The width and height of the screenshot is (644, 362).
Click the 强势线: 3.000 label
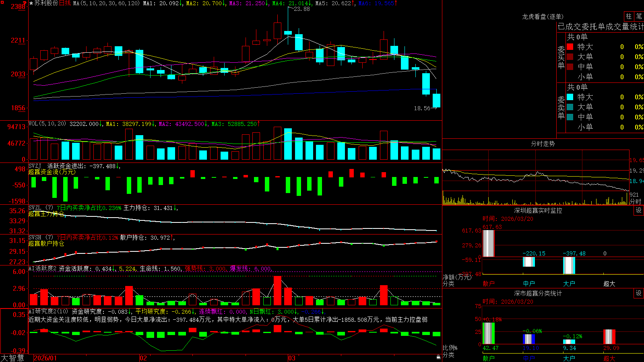tap(206, 269)
